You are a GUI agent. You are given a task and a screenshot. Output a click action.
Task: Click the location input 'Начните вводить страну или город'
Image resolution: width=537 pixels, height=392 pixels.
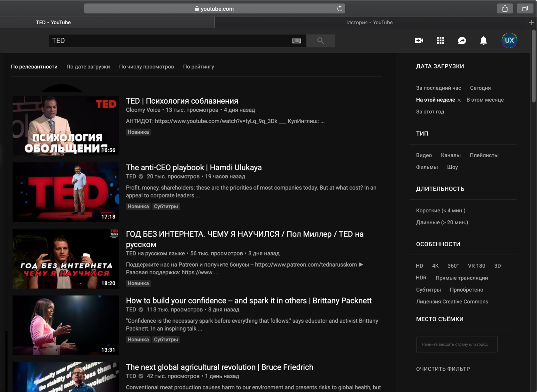457,344
